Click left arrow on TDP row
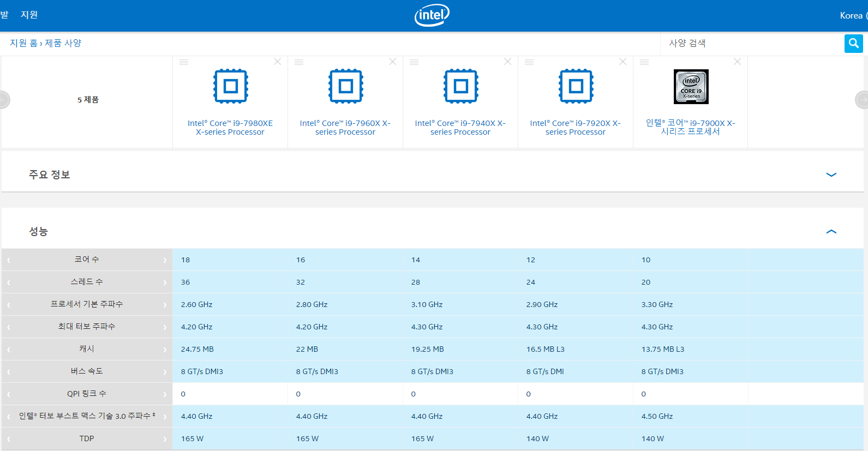868x451 pixels. coord(9,439)
